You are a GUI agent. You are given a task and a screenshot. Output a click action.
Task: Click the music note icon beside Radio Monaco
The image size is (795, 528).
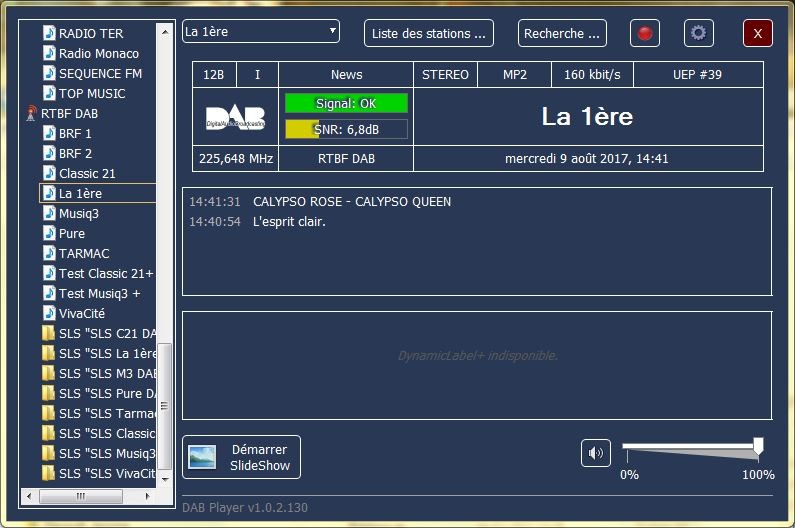[49, 53]
